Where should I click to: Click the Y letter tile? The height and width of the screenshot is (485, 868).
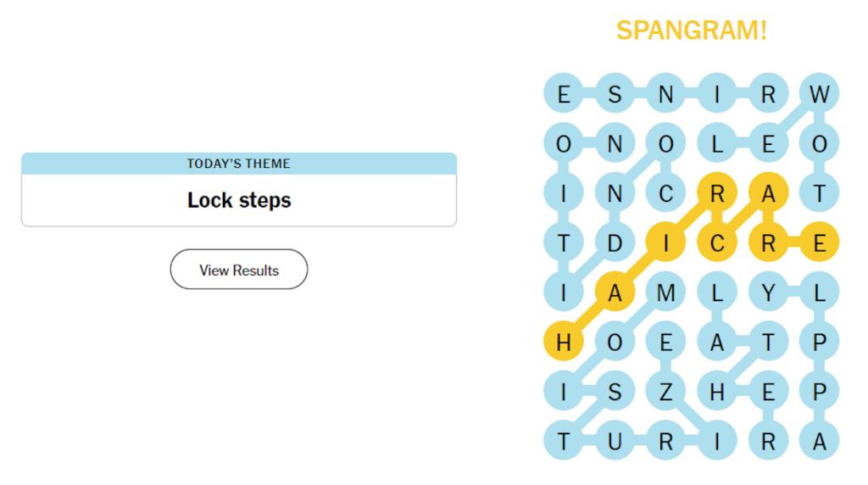[768, 292]
